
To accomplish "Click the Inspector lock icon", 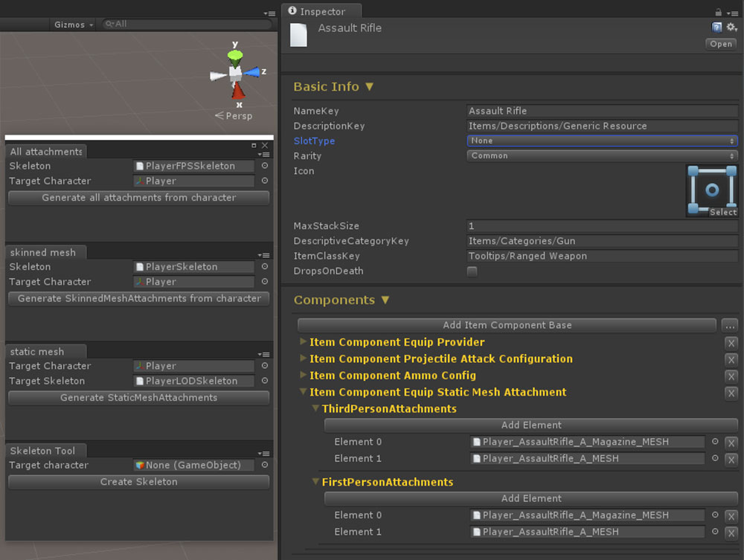I will click(718, 12).
